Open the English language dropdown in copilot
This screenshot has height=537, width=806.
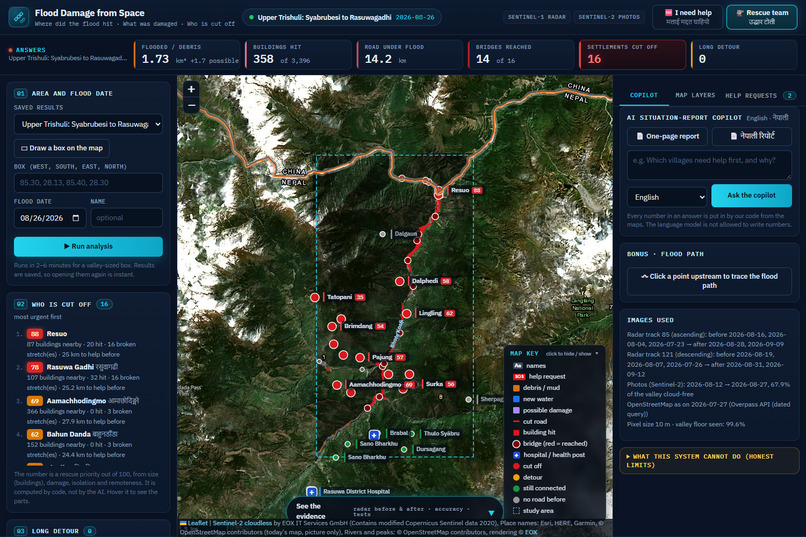(x=667, y=197)
